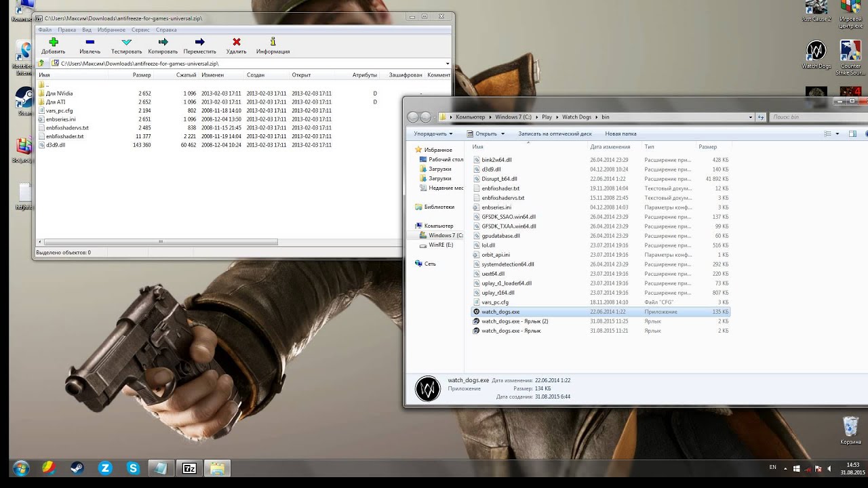Select Рабочий стол in the navigation pane
The height and width of the screenshot is (488, 868).
(x=440, y=159)
